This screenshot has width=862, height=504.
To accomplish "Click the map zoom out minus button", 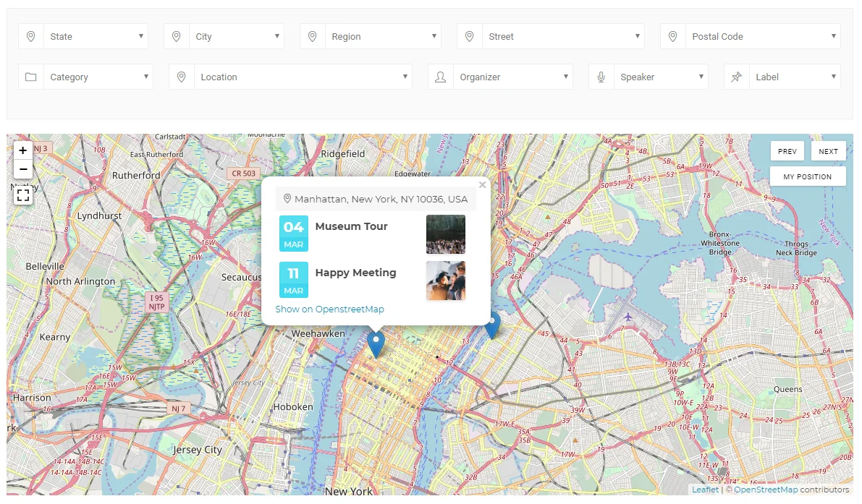I will pyautogui.click(x=23, y=169).
